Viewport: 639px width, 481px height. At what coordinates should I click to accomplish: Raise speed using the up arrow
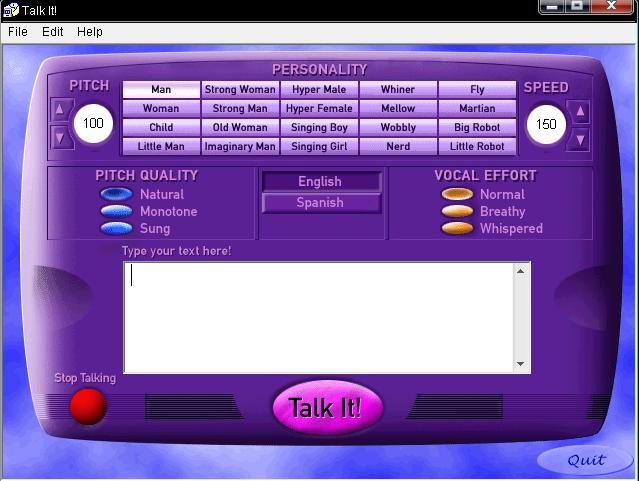pyautogui.click(x=580, y=111)
